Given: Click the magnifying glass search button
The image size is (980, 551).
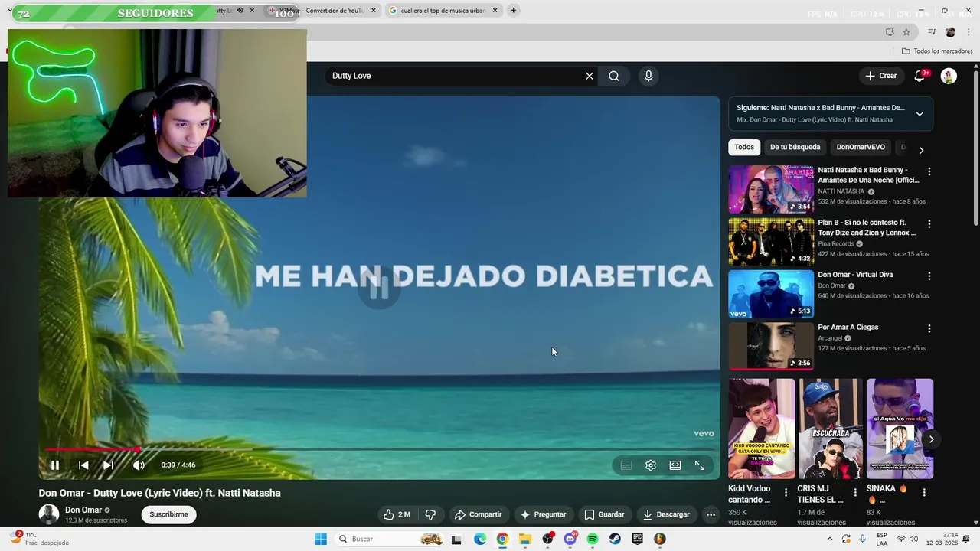Looking at the screenshot, I should 614,76.
